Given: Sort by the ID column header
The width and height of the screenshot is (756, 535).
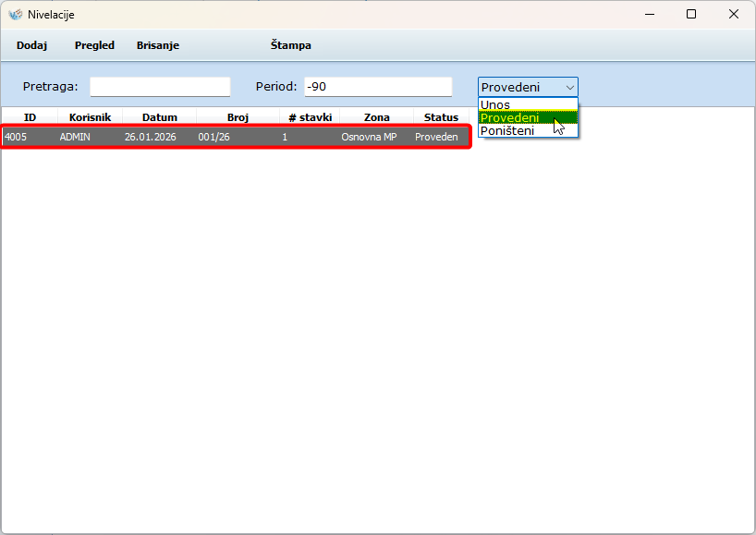Looking at the screenshot, I should (x=30, y=117).
